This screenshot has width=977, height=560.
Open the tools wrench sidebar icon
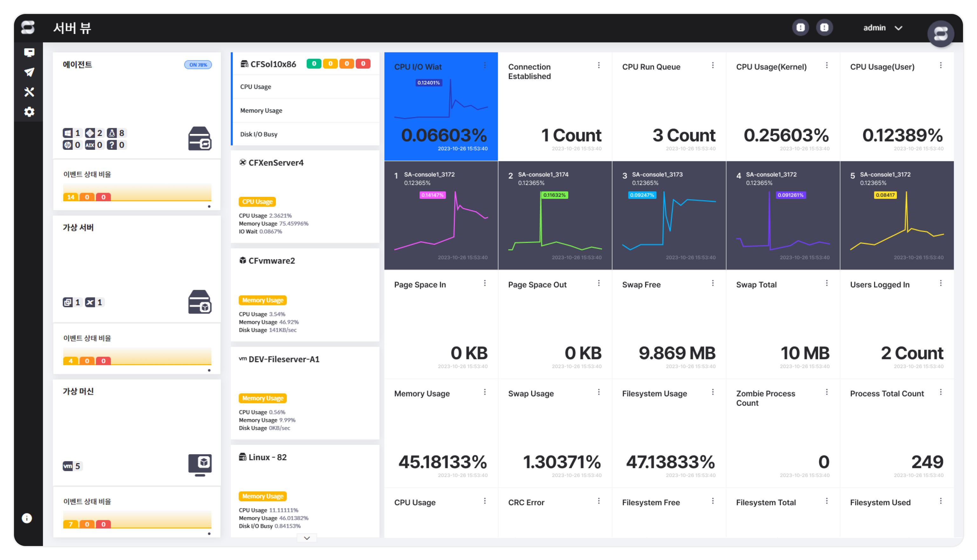(29, 92)
